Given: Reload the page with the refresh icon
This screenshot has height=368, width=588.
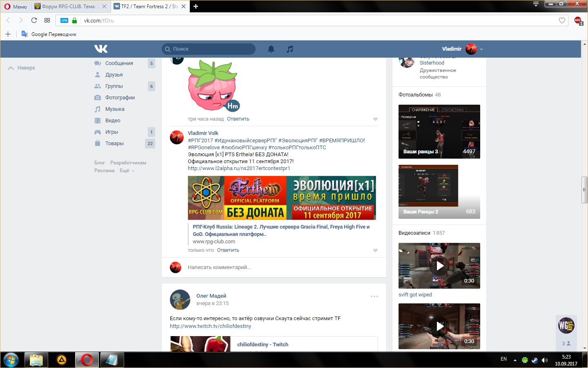Looking at the screenshot, I should pyautogui.click(x=34, y=20).
